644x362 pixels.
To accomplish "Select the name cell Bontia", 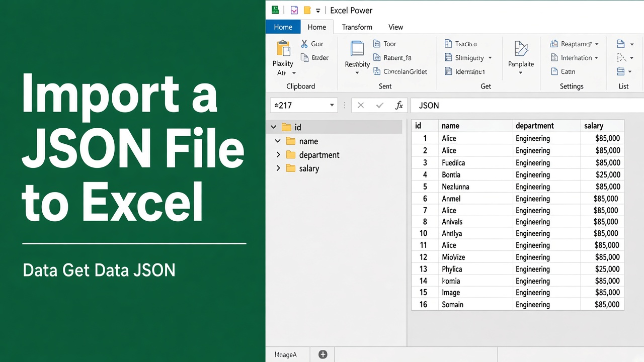I will pyautogui.click(x=475, y=174).
